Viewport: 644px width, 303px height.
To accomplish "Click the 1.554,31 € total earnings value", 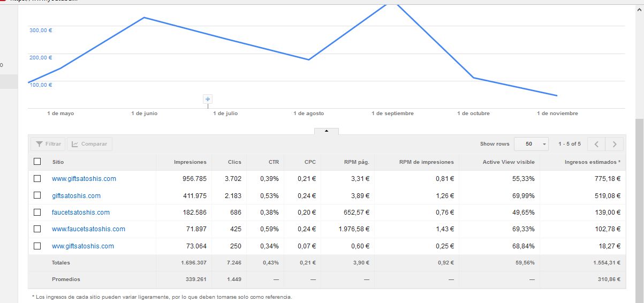I will click(x=608, y=263).
